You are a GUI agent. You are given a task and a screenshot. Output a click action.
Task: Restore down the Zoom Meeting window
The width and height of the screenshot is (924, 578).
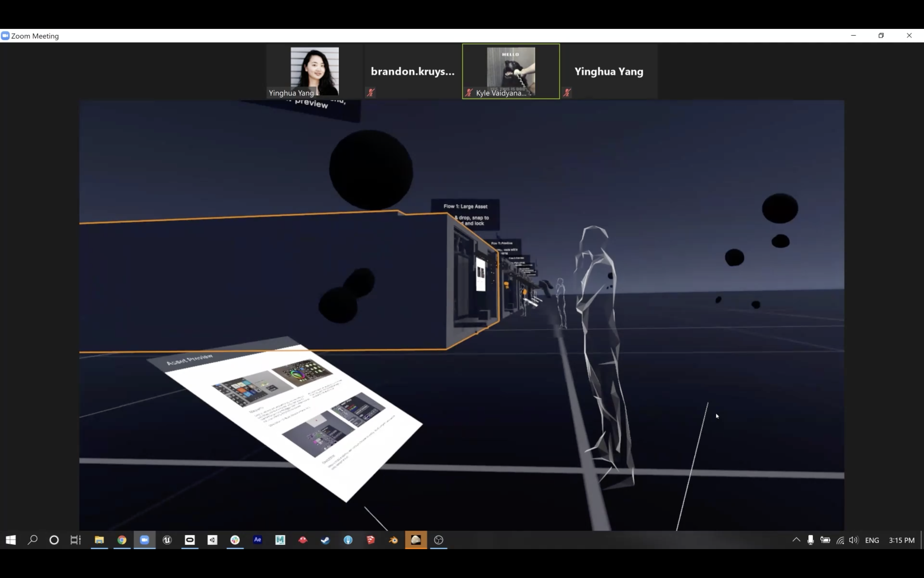881,36
